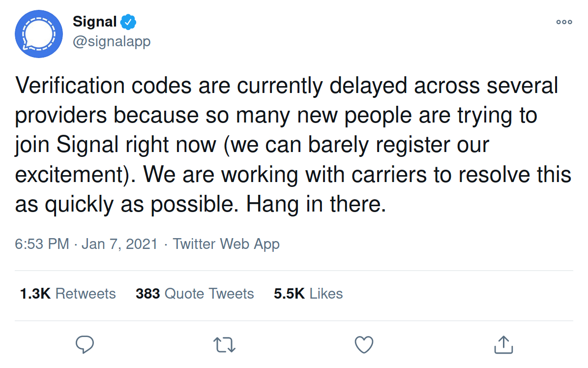The width and height of the screenshot is (588, 368).
Task: Click "Hang in there." at the tweet's end
Action: click(316, 205)
